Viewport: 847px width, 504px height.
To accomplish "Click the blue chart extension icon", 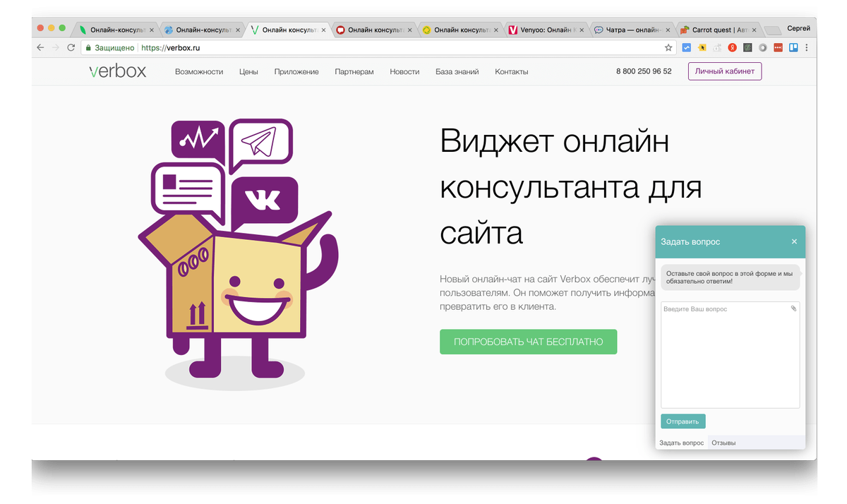I will pos(686,48).
